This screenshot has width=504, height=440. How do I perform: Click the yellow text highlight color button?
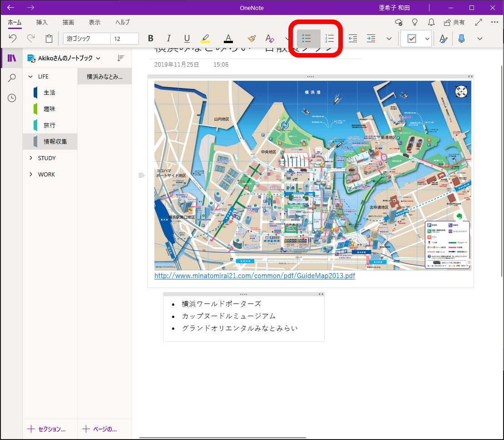coord(205,39)
